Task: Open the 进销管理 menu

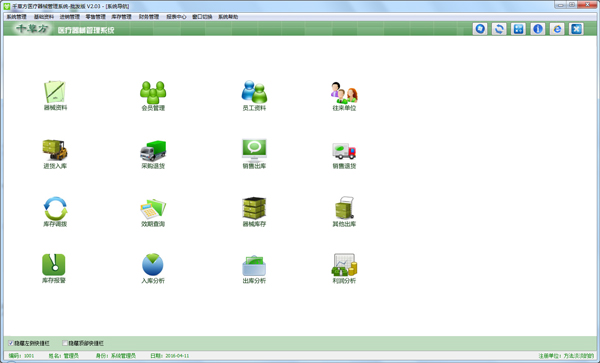Action: coord(70,17)
